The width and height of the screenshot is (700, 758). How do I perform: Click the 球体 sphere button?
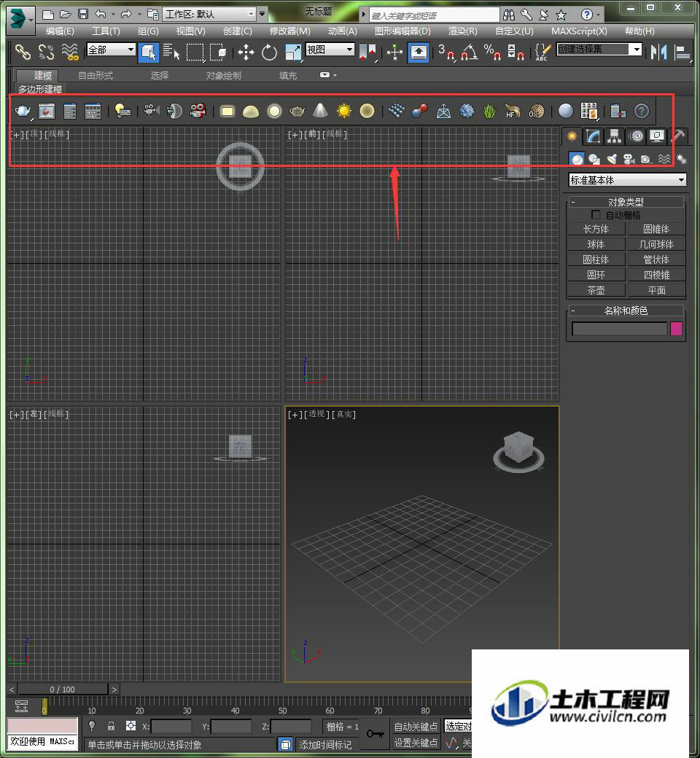coord(596,244)
